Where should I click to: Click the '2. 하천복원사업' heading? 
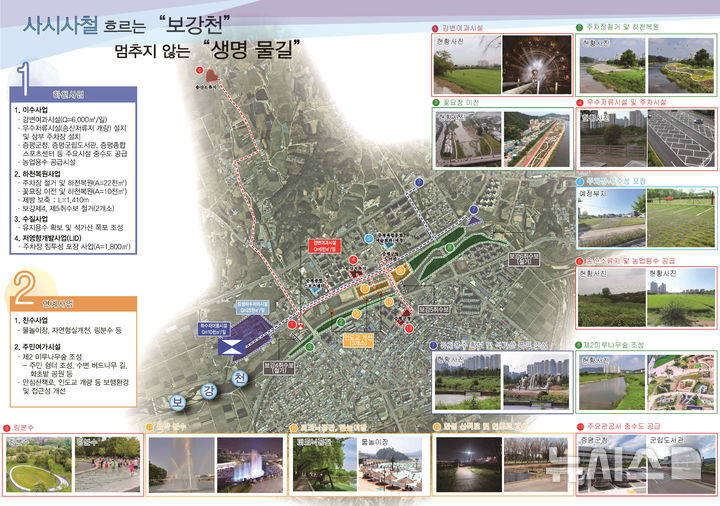tap(37, 174)
